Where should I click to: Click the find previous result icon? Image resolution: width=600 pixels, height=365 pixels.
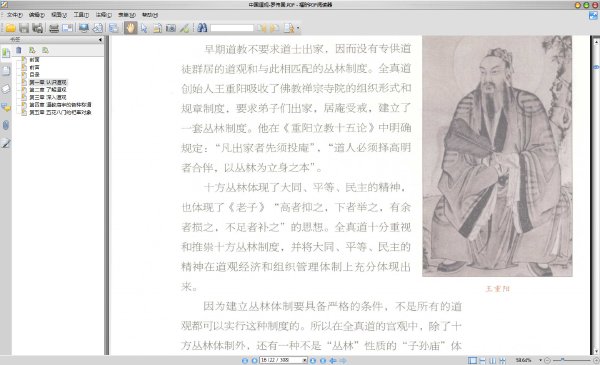(x=262, y=28)
